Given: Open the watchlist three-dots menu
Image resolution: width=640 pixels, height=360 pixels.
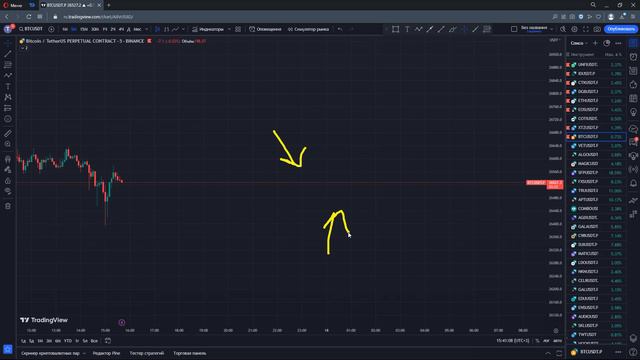Looking at the screenshot, I should 618,43.
